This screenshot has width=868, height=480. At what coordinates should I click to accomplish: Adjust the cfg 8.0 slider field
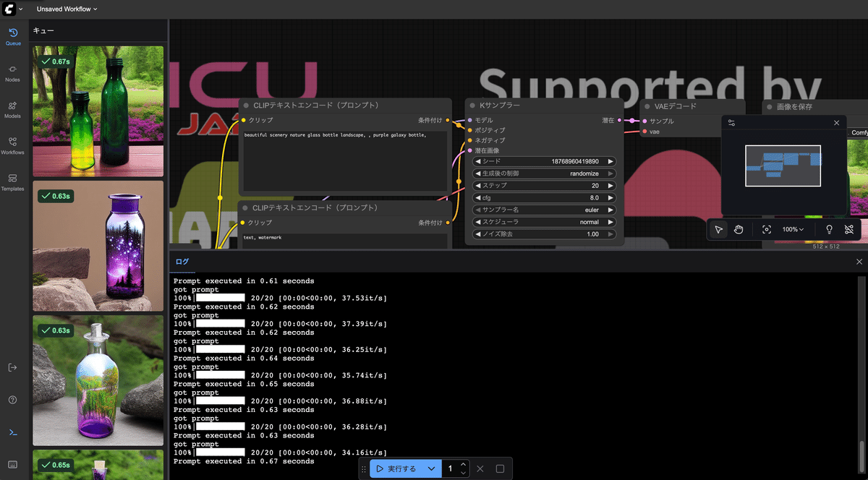tap(544, 198)
